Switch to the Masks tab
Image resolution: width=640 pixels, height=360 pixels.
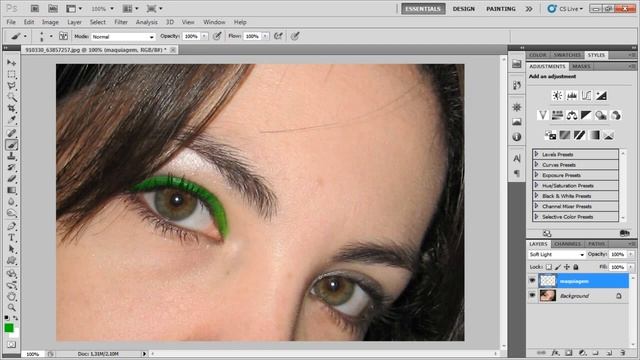(581, 66)
